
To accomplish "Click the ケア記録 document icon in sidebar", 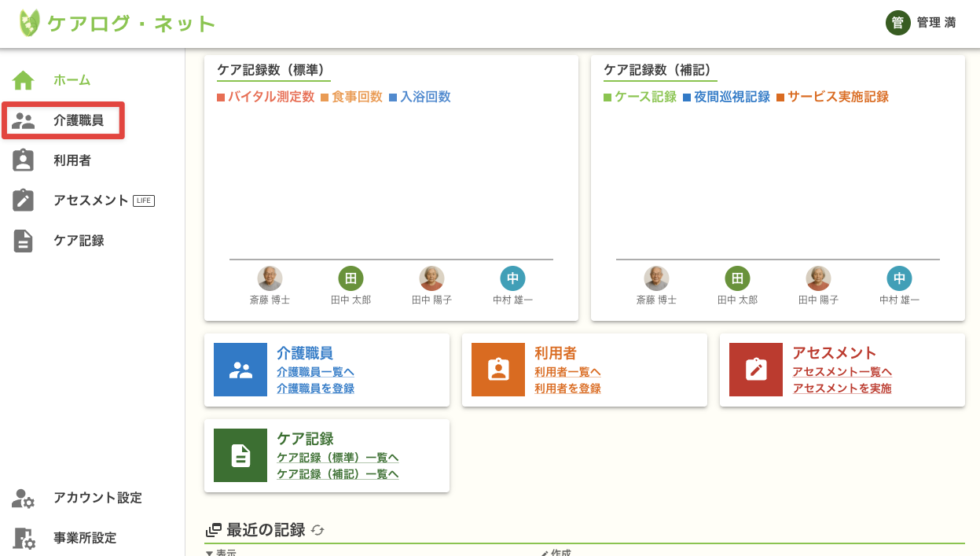I will (x=24, y=241).
